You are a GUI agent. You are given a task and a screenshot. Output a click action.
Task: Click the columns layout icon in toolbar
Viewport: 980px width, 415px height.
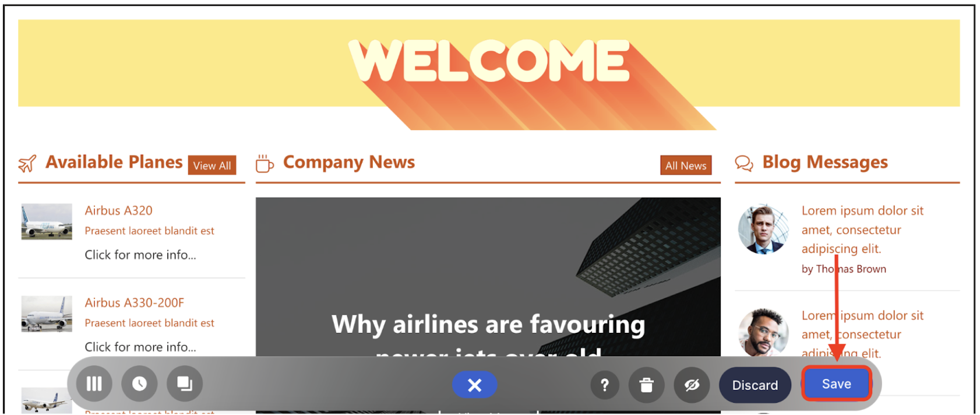pyautogui.click(x=94, y=384)
